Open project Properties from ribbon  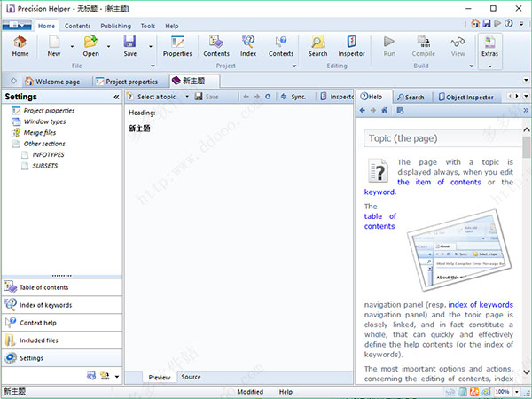coord(177,46)
